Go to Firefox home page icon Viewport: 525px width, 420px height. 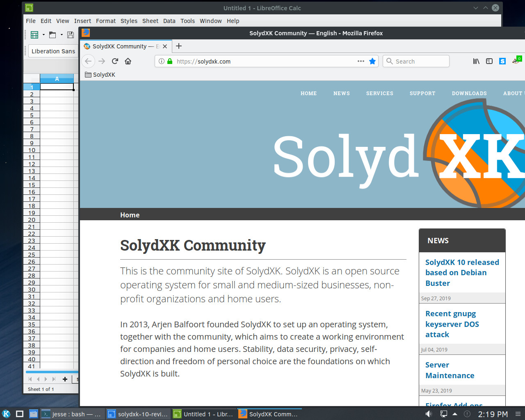coord(128,61)
